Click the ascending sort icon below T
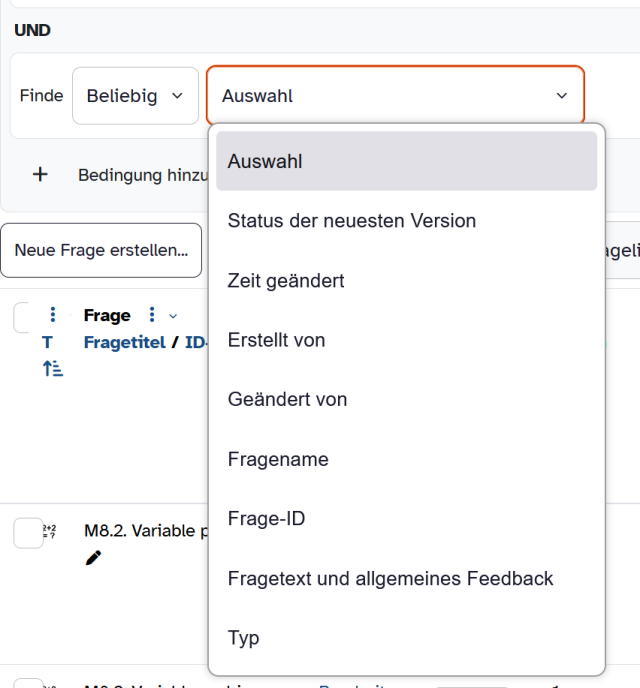The image size is (640, 688). pyautogui.click(x=53, y=369)
